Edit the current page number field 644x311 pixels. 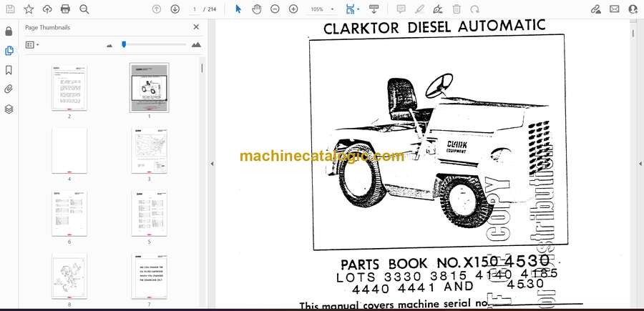[x=195, y=9]
